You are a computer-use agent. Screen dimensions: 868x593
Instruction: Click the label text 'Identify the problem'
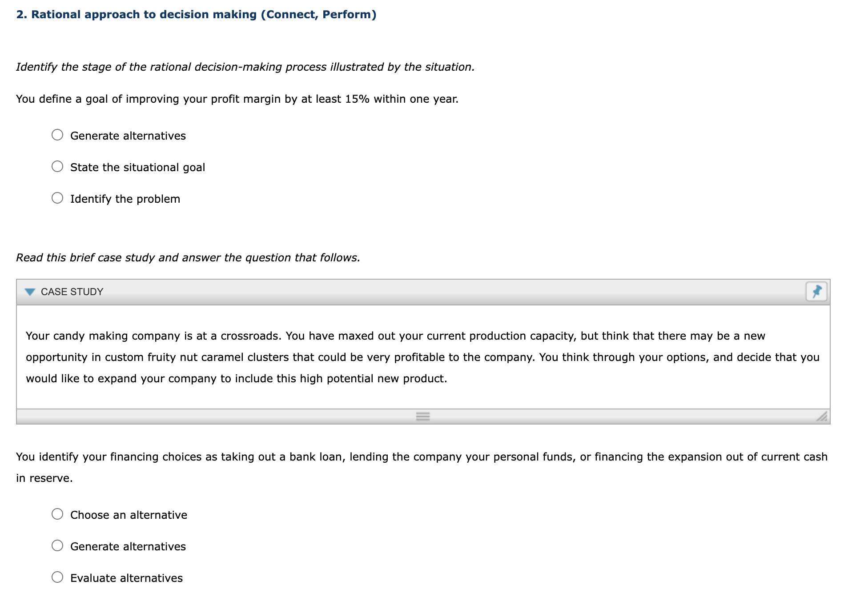click(125, 198)
